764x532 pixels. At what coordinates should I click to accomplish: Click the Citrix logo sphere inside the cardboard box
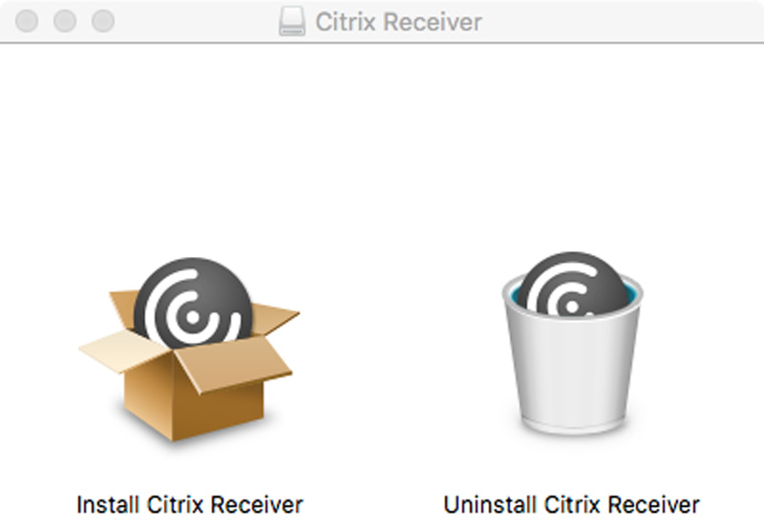[x=194, y=302]
